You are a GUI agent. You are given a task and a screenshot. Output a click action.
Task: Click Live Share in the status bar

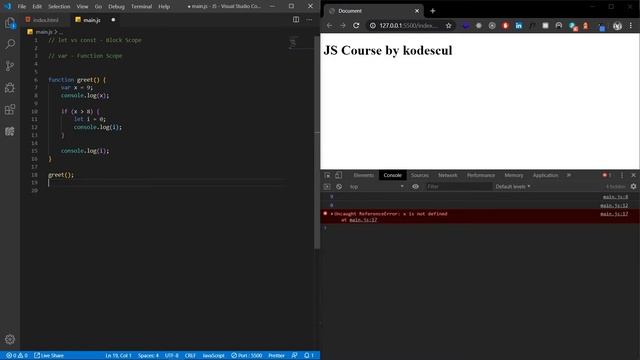click(49, 356)
